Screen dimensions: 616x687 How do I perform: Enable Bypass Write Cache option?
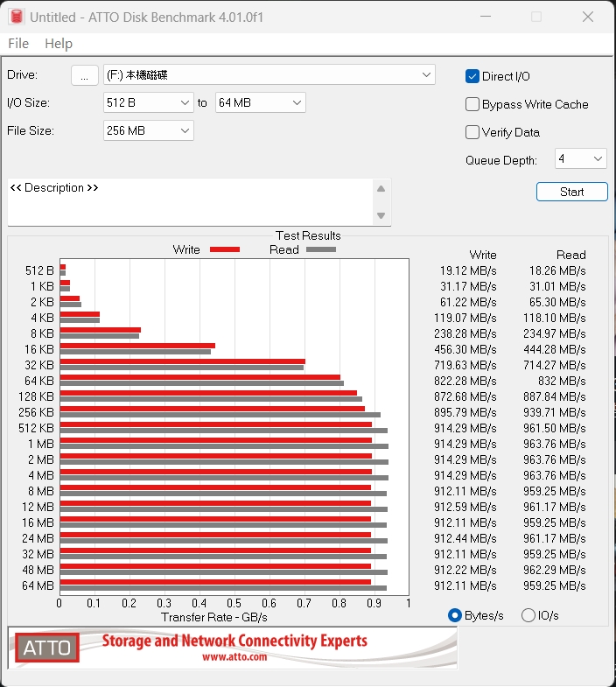[473, 104]
